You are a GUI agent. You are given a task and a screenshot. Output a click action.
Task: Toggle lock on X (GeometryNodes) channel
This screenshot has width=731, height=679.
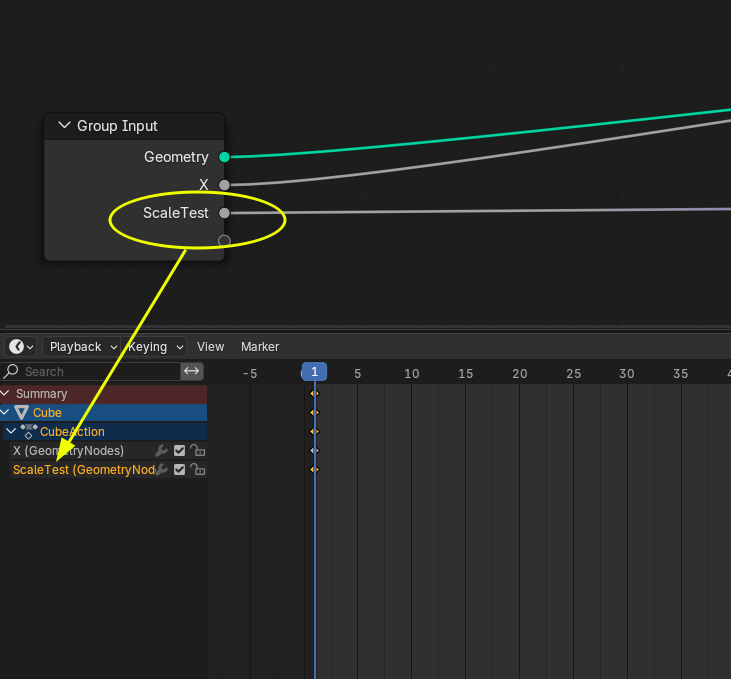[x=197, y=451]
